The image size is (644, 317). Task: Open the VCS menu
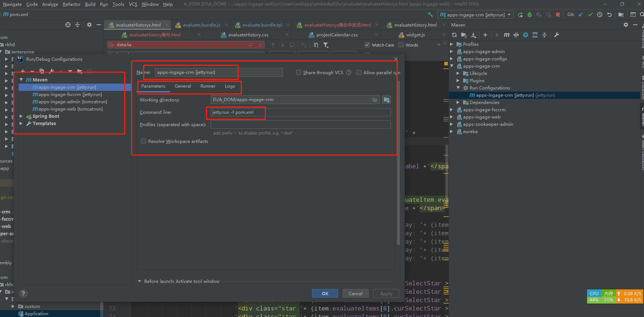133,4
